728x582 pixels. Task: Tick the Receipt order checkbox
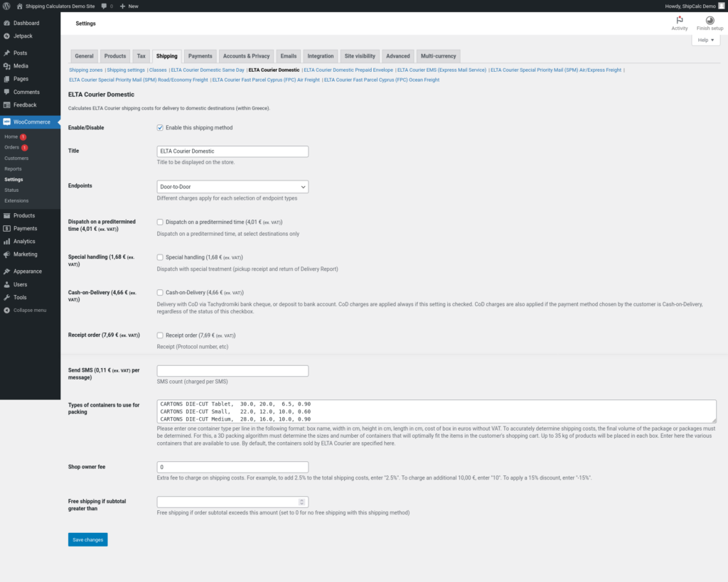point(160,335)
